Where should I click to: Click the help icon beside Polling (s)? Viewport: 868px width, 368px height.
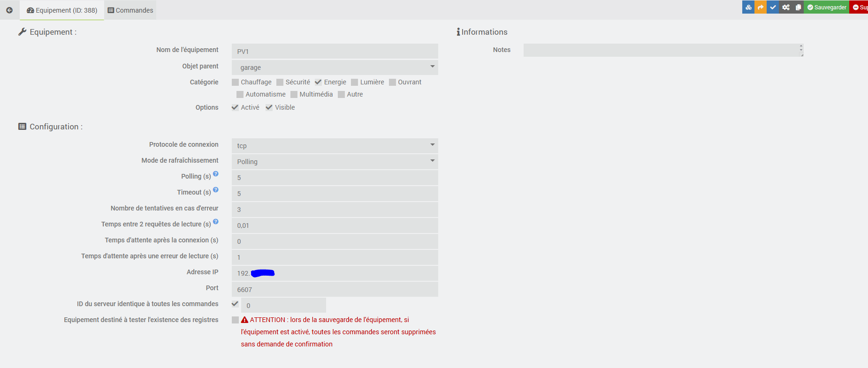(216, 174)
